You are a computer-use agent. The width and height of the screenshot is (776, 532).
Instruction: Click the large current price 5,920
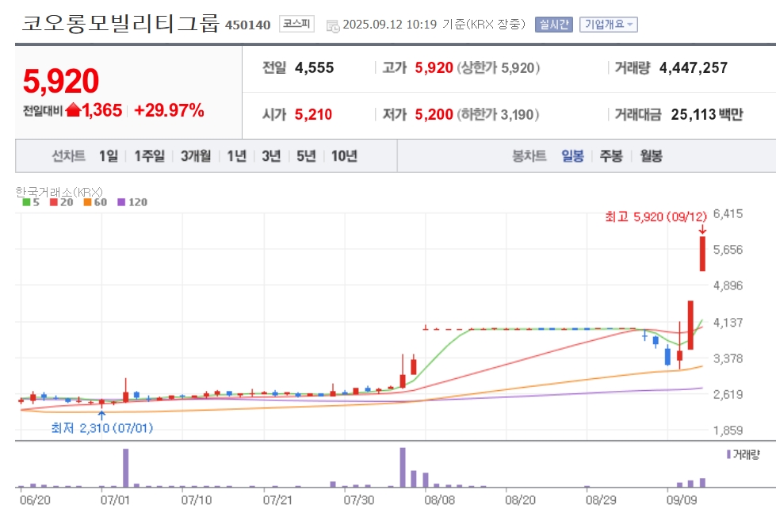point(61,81)
